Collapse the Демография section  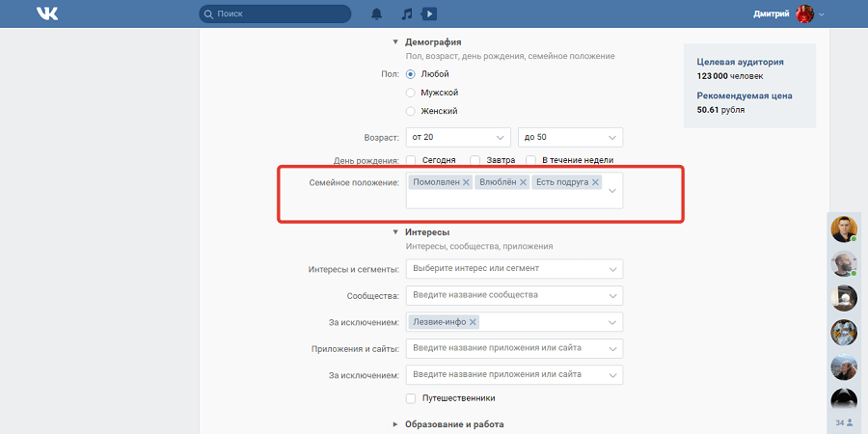(395, 42)
